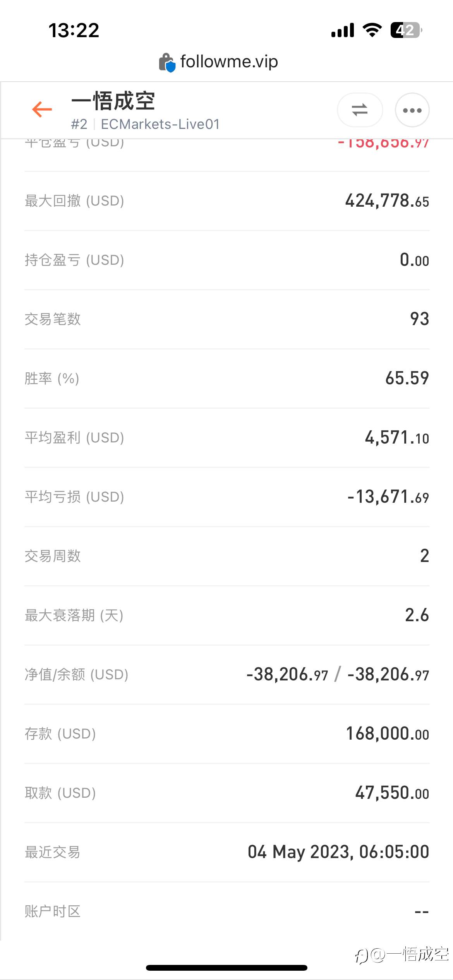Tap the cellular signal bars icon

click(343, 30)
